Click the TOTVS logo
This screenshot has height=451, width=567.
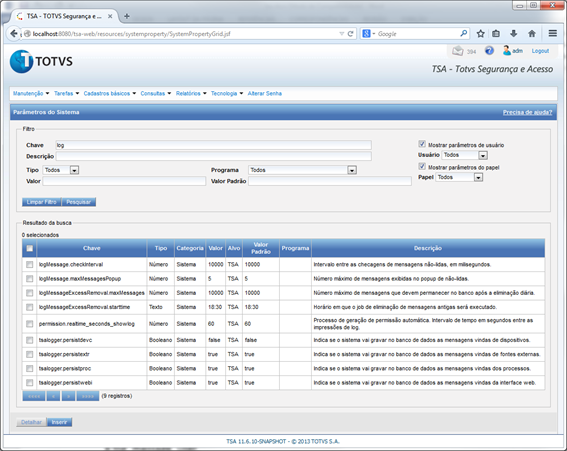click(x=41, y=61)
